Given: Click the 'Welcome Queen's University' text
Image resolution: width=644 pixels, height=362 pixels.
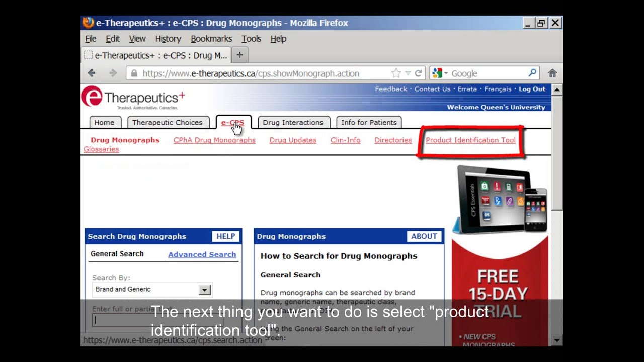Looking at the screenshot, I should [496, 107].
